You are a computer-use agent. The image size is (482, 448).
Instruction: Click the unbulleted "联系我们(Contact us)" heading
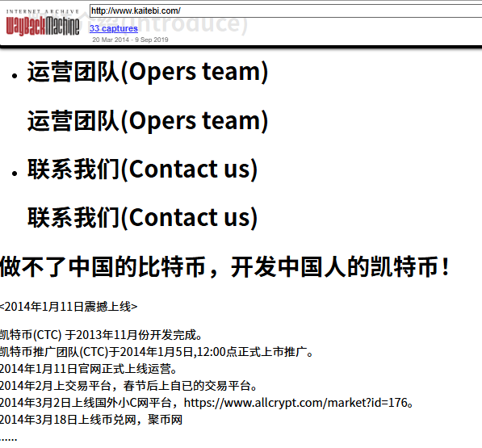[x=142, y=218]
